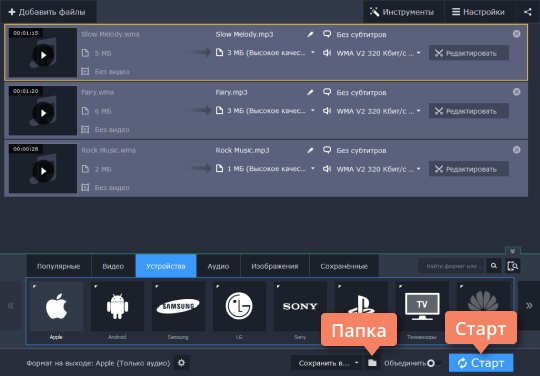Click pencil icon to rename Slow Melody.mp3
This screenshot has height=376, width=540.
click(310, 34)
